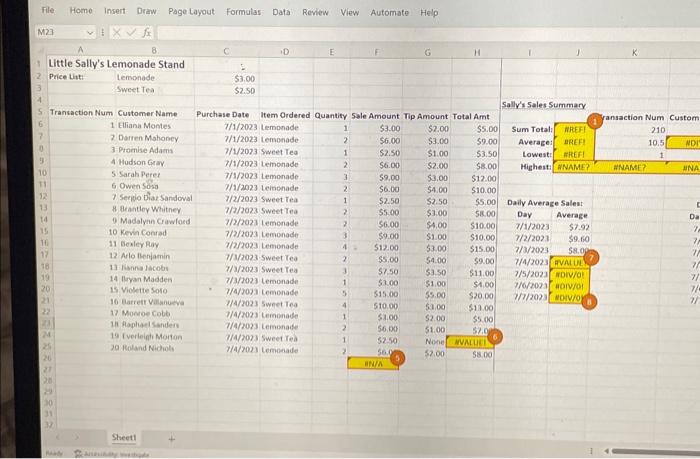The height and width of the screenshot is (459, 700).
Task: Open the Review ribbon tab
Action: [315, 13]
